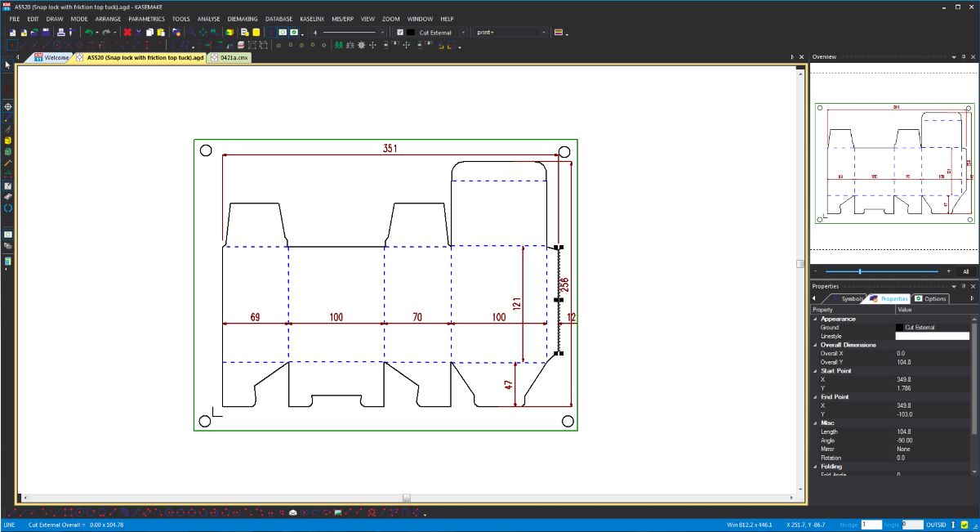Screen dimensions: 980x532
Task: Click the zoom magnifier icon in toolbar
Action: coord(192,32)
